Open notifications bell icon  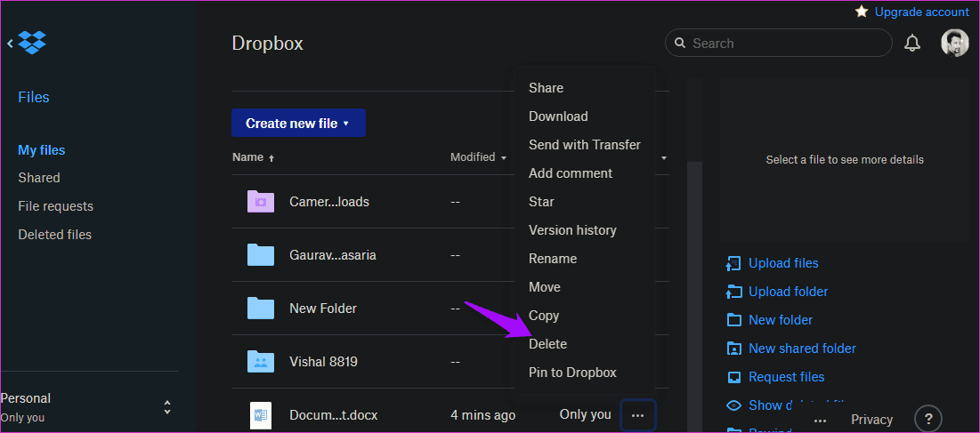point(912,43)
